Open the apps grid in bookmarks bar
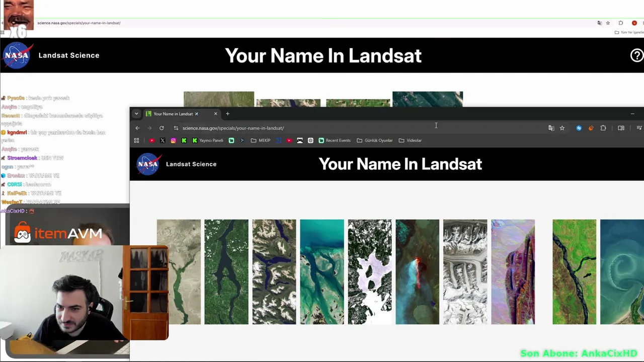The height and width of the screenshot is (362, 644). (136, 140)
